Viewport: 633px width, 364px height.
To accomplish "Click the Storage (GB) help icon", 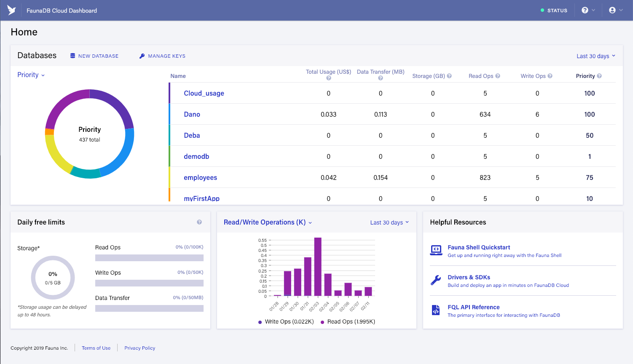I will 449,76.
